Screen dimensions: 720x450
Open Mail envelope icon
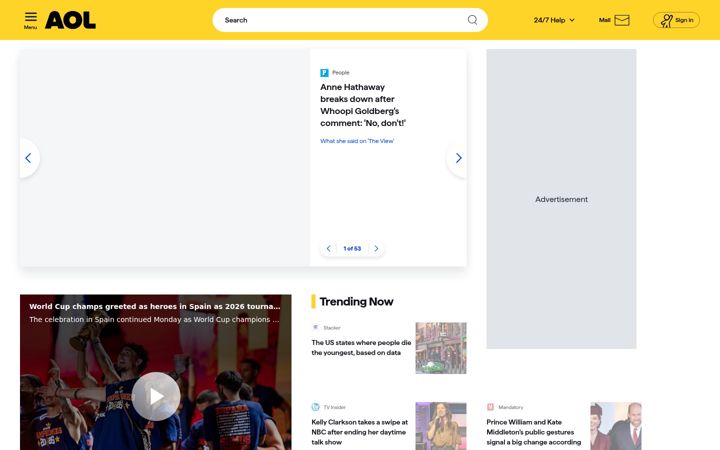click(622, 20)
